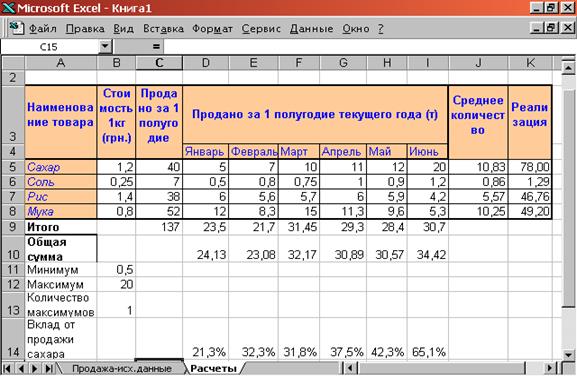The height and width of the screenshot is (376, 577).
Task: Open the Сервис menu
Action: point(261,29)
